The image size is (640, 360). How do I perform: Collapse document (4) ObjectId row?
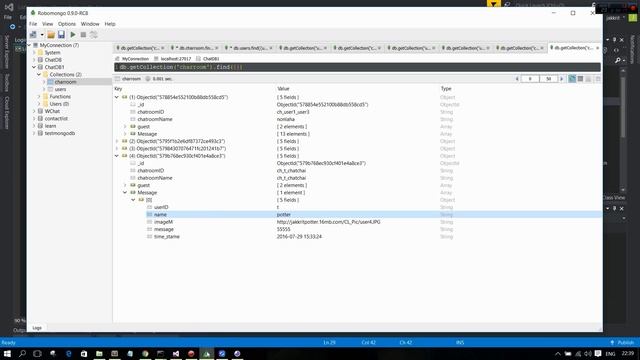tap(117, 156)
